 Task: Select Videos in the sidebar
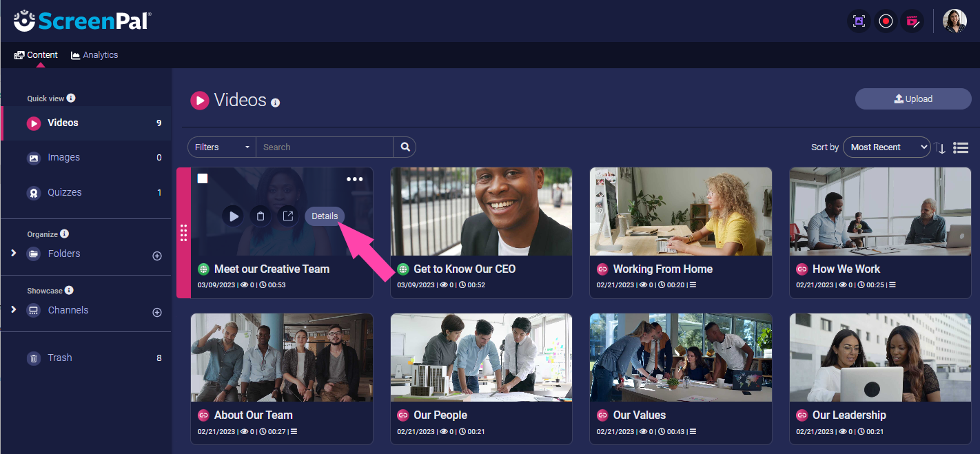coord(85,123)
